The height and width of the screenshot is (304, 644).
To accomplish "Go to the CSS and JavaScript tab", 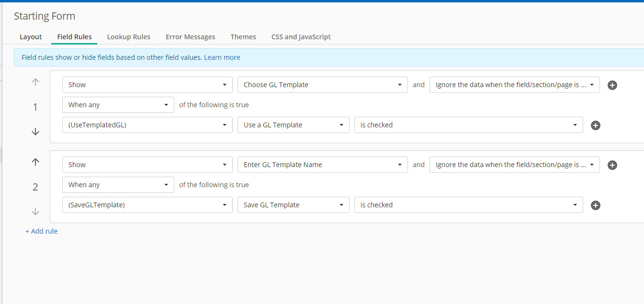I will (301, 37).
